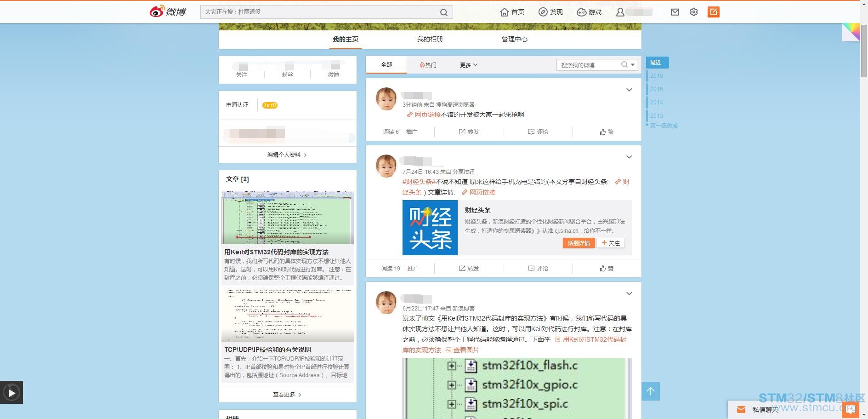
Task: Open the settings gear in the header
Action: [694, 12]
